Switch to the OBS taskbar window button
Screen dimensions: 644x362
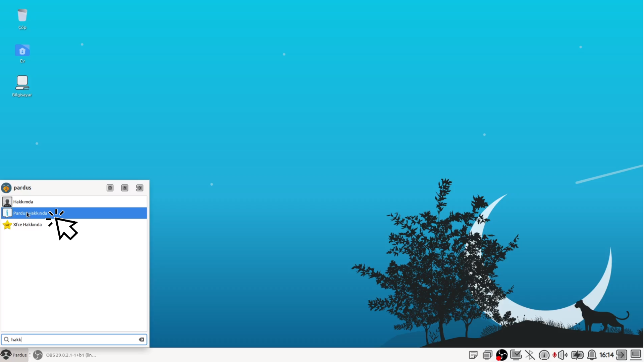pyautogui.click(x=65, y=355)
